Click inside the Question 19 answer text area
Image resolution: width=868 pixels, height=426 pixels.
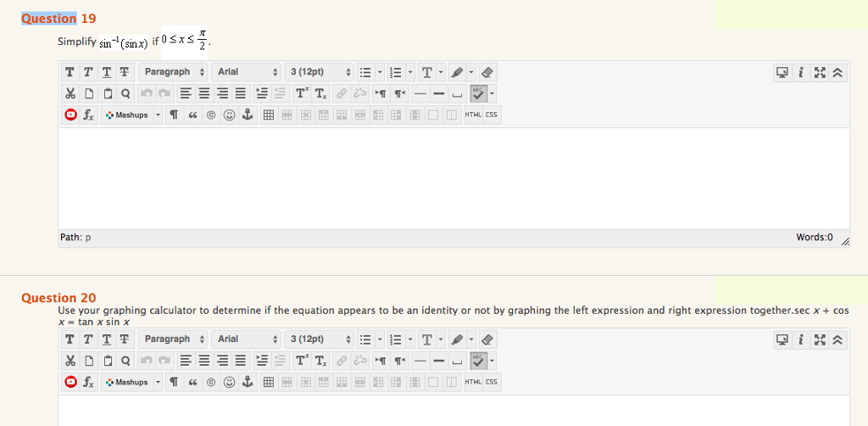click(453, 178)
